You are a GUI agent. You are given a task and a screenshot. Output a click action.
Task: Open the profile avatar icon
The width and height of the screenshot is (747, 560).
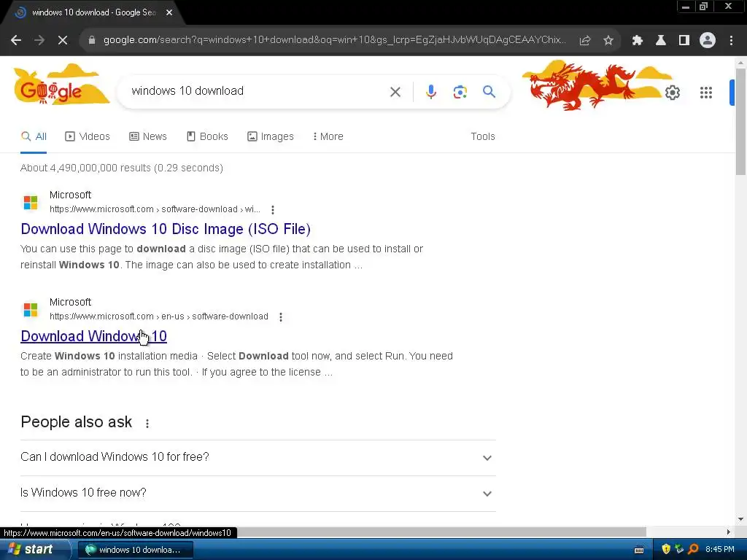pyautogui.click(x=708, y=41)
